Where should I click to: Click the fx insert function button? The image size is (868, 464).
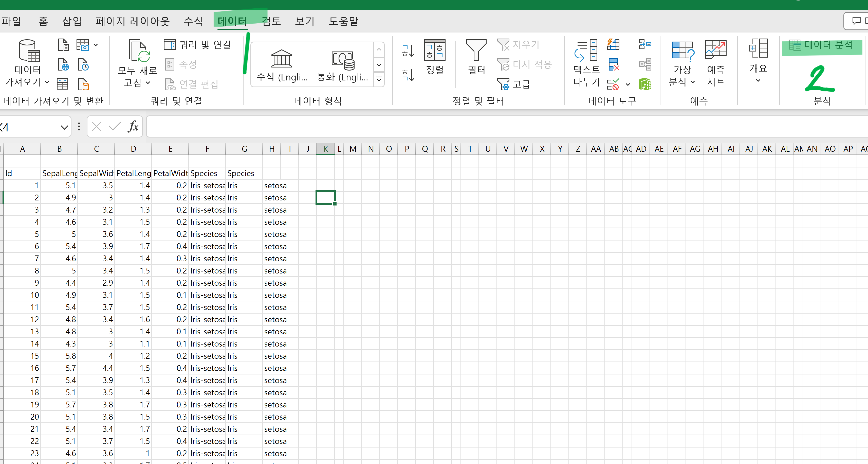[x=134, y=127]
